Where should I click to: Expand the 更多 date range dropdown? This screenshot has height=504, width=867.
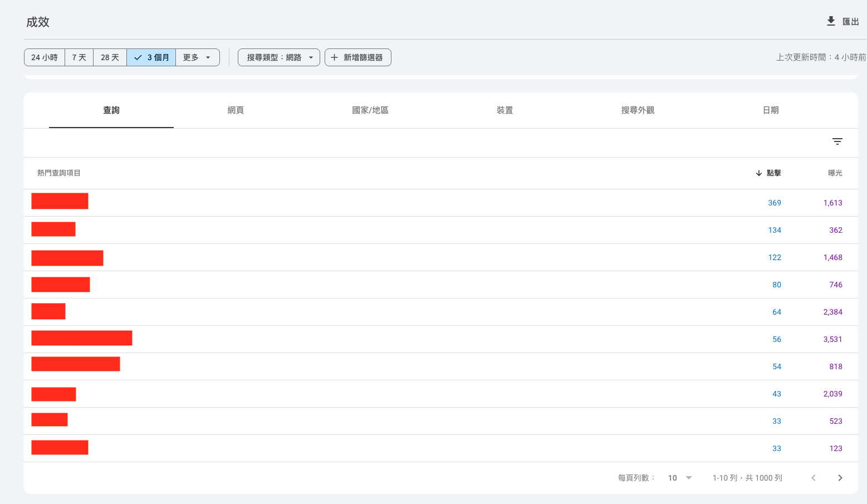click(197, 57)
